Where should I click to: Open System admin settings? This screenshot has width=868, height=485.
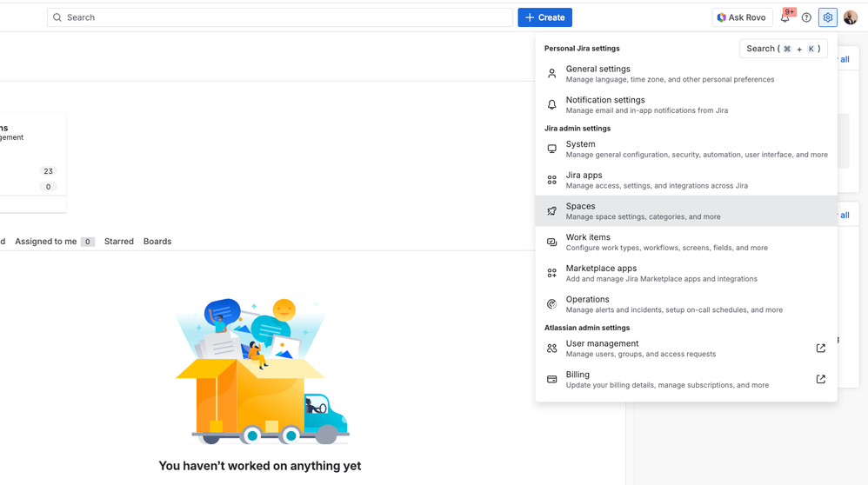[686, 149]
